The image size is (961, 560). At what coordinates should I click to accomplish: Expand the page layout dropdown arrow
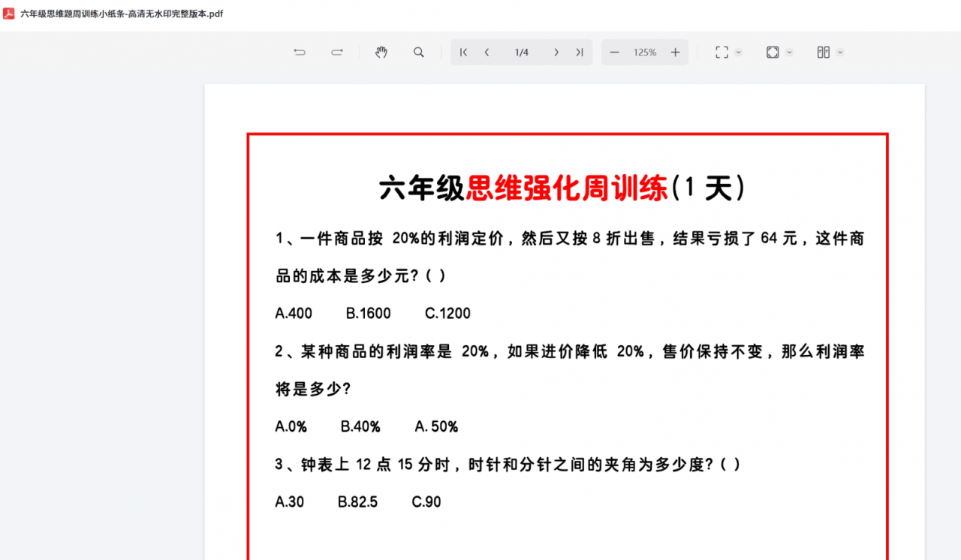tap(840, 53)
